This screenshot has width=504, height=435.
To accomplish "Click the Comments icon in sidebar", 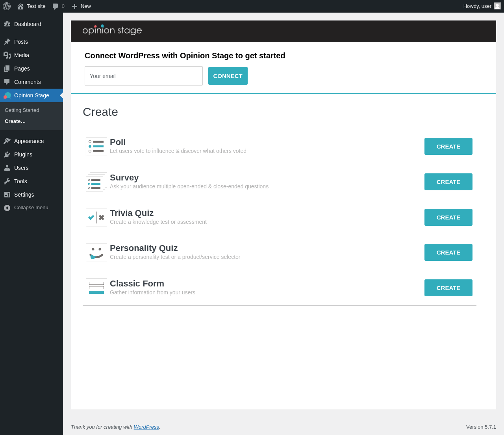I will point(7,82).
